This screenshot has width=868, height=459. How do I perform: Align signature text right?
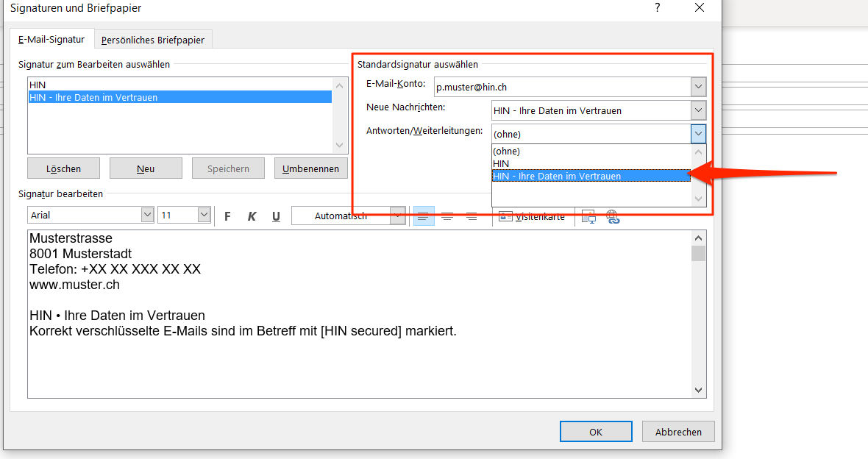pos(471,216)
